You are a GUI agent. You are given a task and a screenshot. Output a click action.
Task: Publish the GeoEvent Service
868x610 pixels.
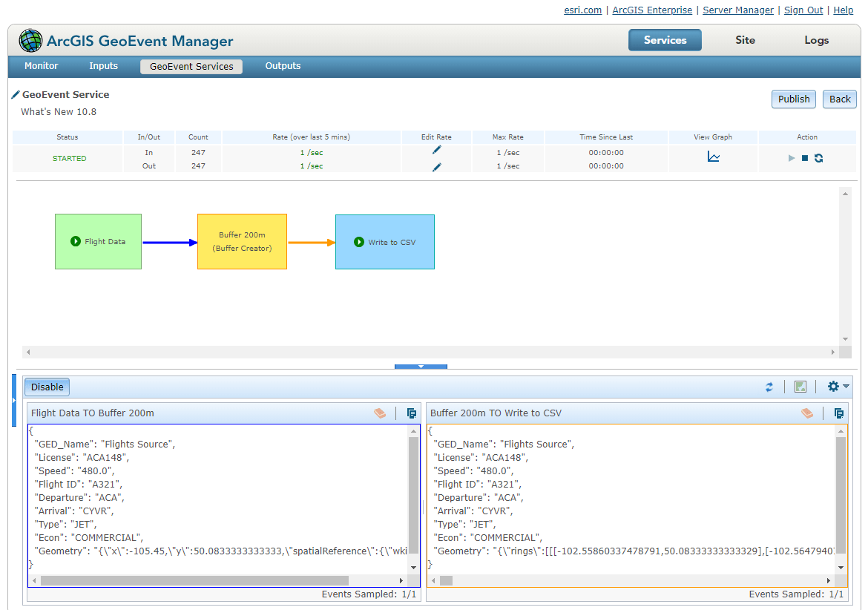coord(794,99)
